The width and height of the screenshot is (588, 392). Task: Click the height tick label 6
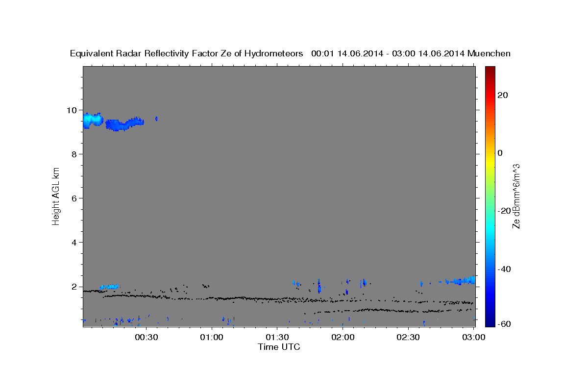coord(74,198)
